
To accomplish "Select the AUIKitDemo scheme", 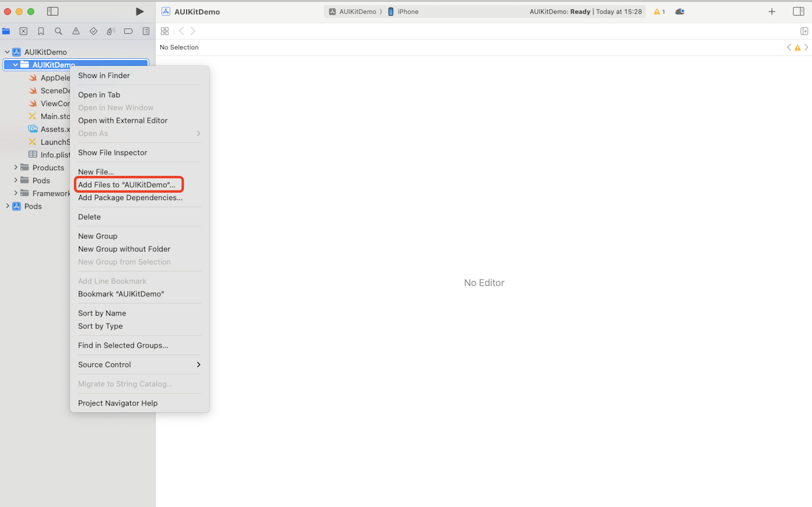I will (353, 12).
